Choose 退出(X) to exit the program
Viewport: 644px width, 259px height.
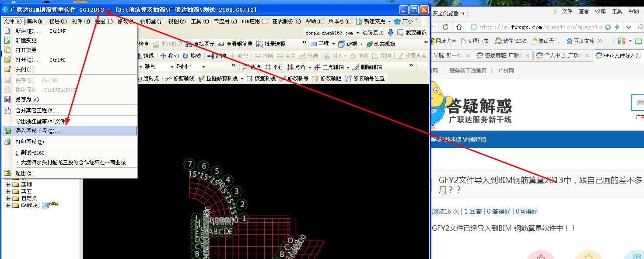[x=70, y=173]
